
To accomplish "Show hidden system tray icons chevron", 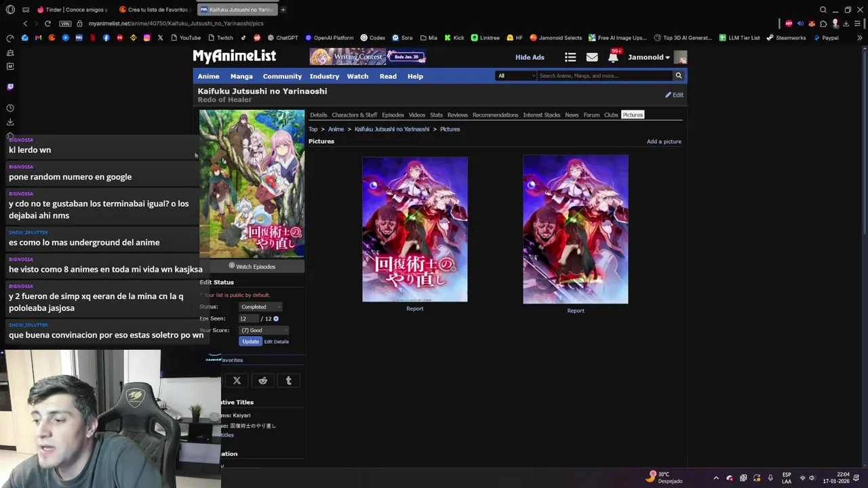I will pyautogui.click(x=715, y=478).
